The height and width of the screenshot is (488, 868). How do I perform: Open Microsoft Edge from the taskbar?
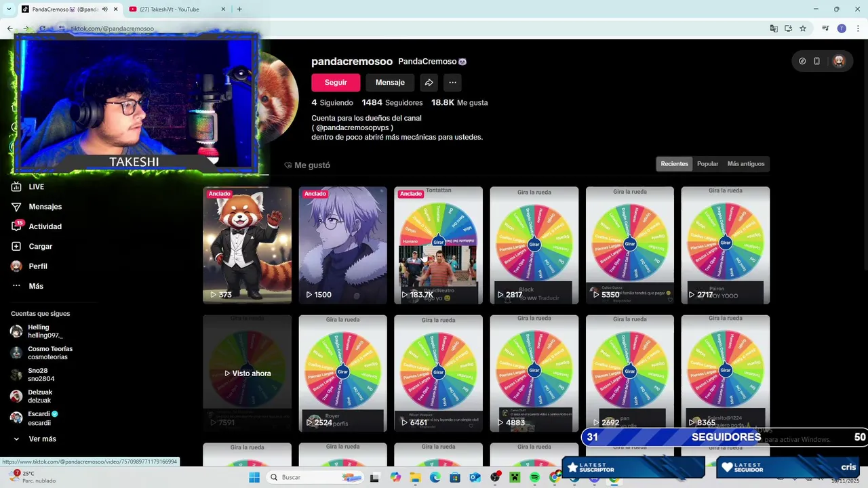pos(435,477)
